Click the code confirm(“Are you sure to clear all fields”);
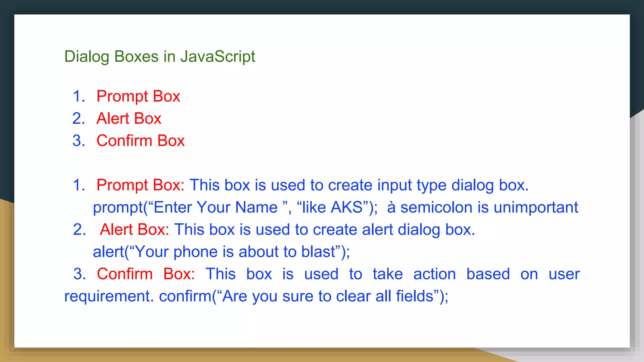This screenshot has width=644, height=362. pos(304,296)
